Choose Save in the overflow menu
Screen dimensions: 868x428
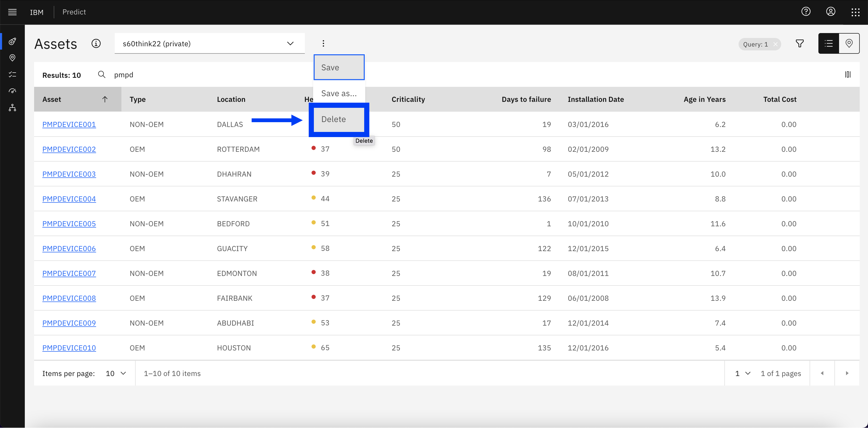point(339,67)
